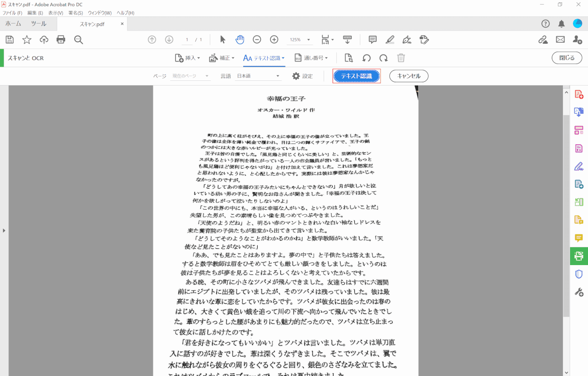Click the page number input field

187,40
